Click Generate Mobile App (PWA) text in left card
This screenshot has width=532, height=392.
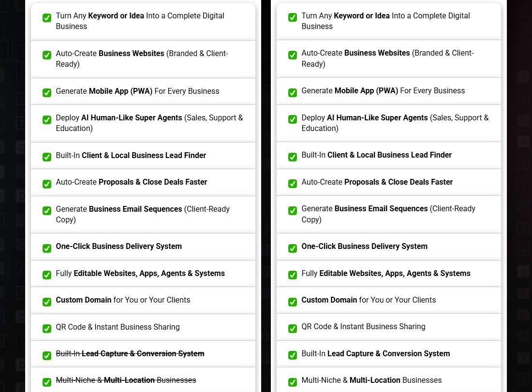pyautogui.click(x=137, y=91)
